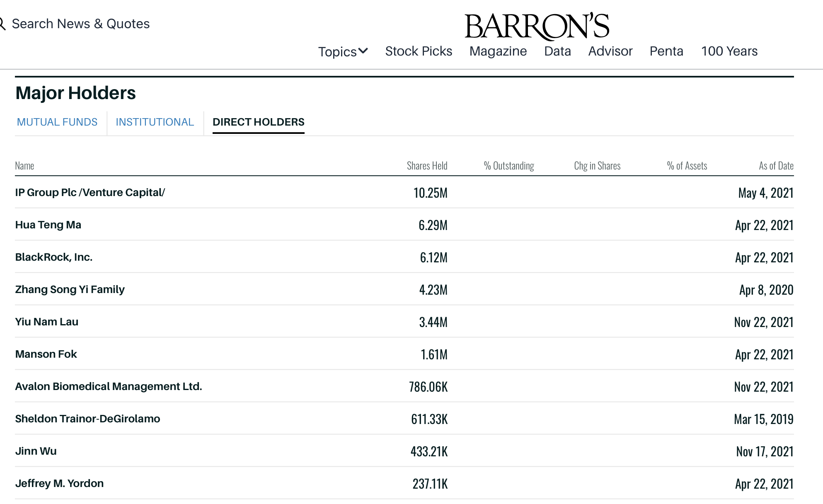Open the Magazine section

coord(498,51)
